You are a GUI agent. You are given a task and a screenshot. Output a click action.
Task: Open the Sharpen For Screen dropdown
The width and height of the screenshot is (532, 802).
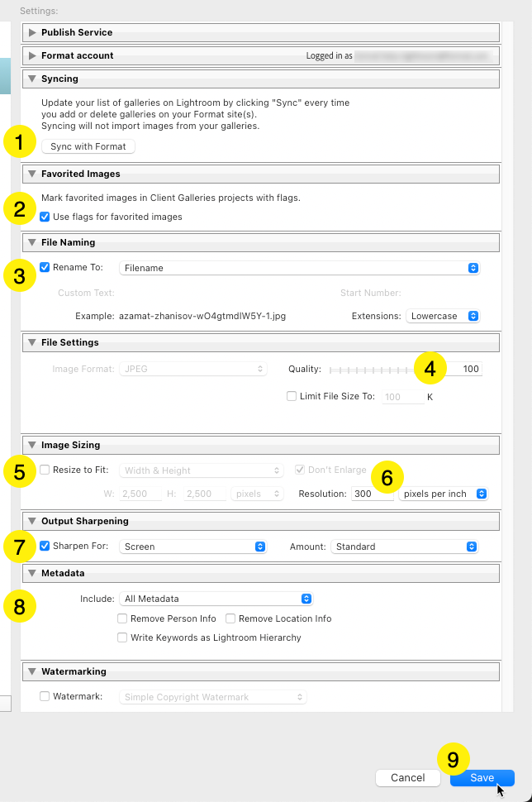193,547
